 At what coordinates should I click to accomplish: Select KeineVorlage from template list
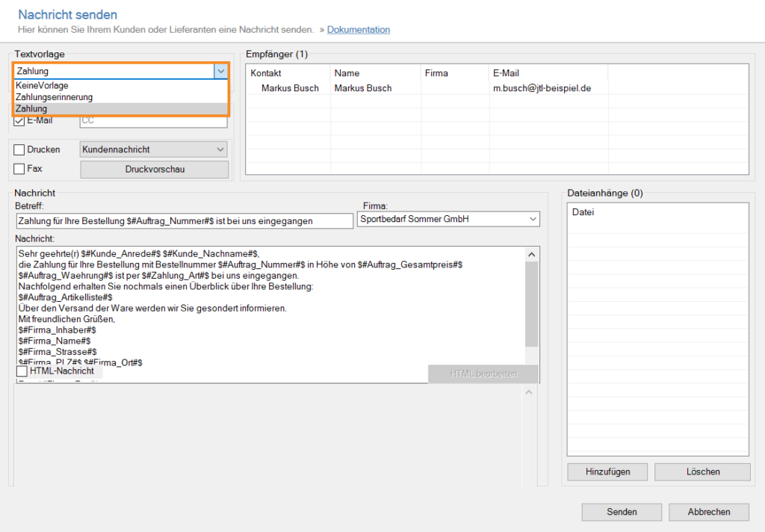[x=42, y=86]
